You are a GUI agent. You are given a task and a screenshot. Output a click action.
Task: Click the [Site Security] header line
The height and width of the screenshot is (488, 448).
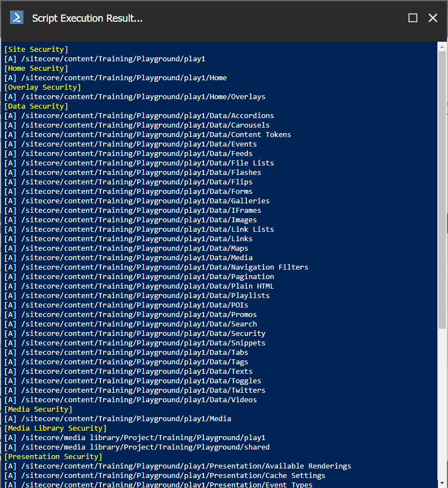click(x=36, y=50)
